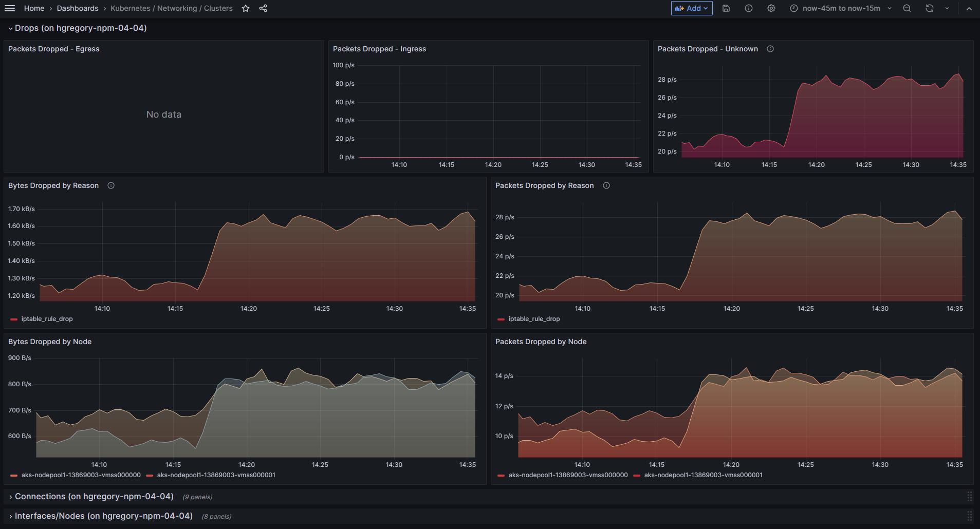Viewport: 980px width, 529px height.
Task: Open Bytes Dropped by Node panel title
Action: [50, 342]
